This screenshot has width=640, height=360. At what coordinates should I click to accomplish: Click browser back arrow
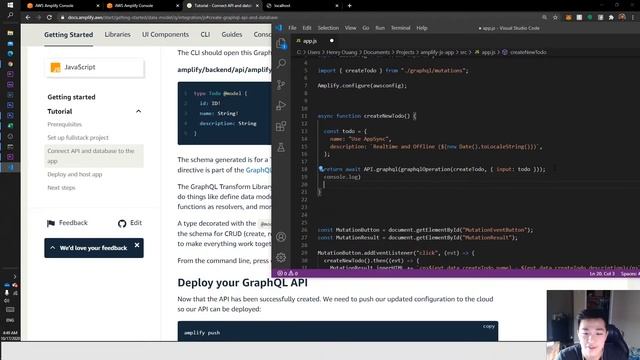pyautogui.click(x=28, y=18)
